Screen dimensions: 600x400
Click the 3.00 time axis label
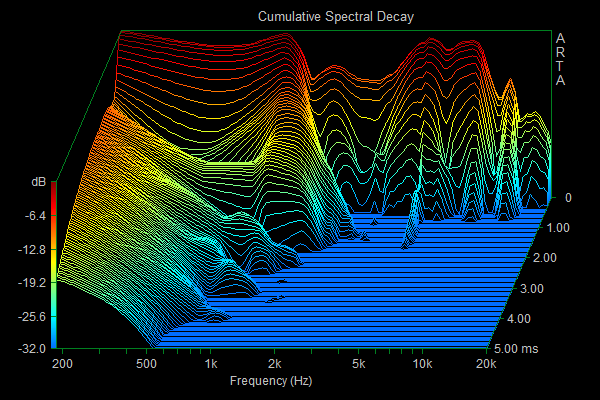[532, 289]
